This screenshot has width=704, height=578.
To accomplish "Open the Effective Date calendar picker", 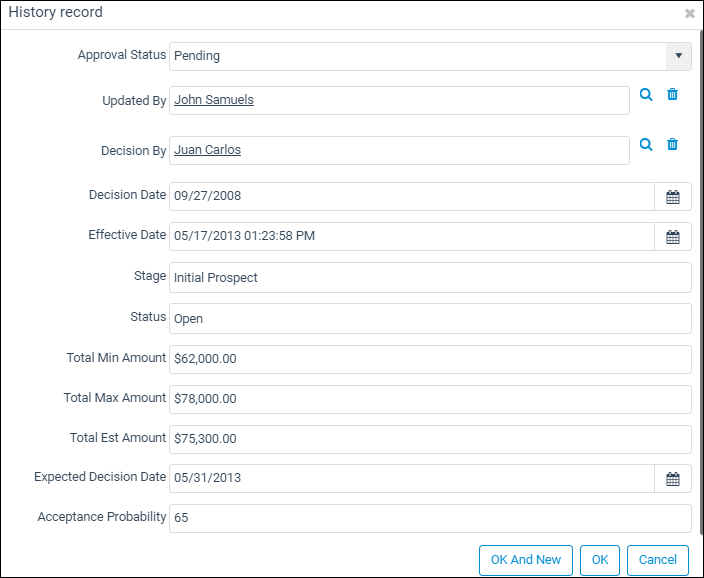I will (x=673, y=237).
